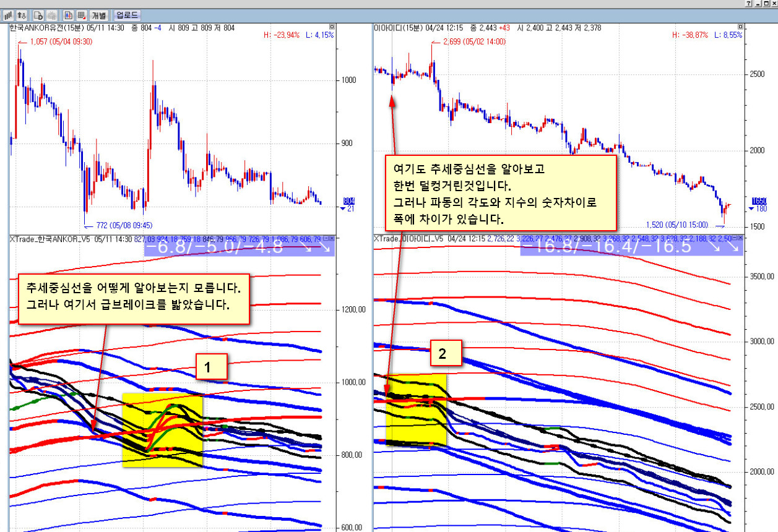The width and height of the screenshot is (778, 532).
Task: Click the L: 8.55% value
Action: click(x=728, y=35)
